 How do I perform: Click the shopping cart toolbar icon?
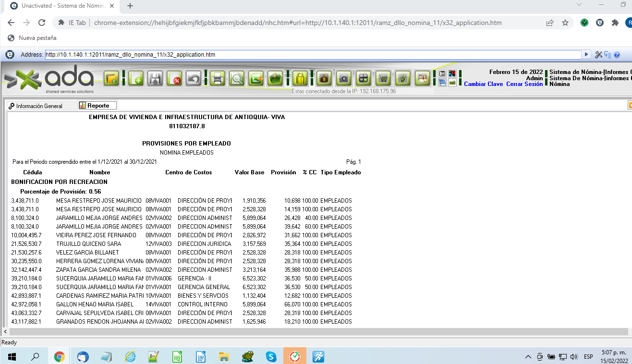pos(383,78)
